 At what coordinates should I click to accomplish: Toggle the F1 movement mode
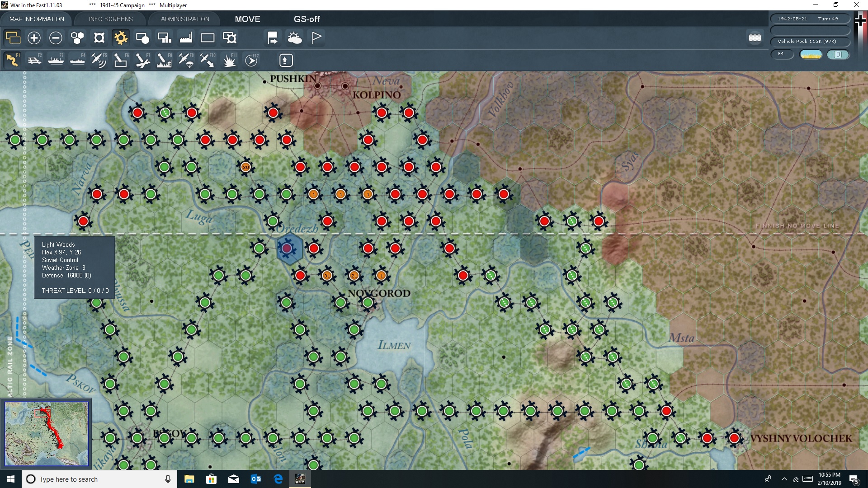[12, 60]
